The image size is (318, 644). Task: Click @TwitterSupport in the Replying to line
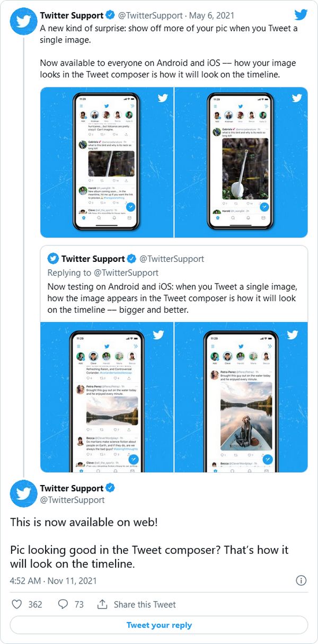(x=126, y=272)
